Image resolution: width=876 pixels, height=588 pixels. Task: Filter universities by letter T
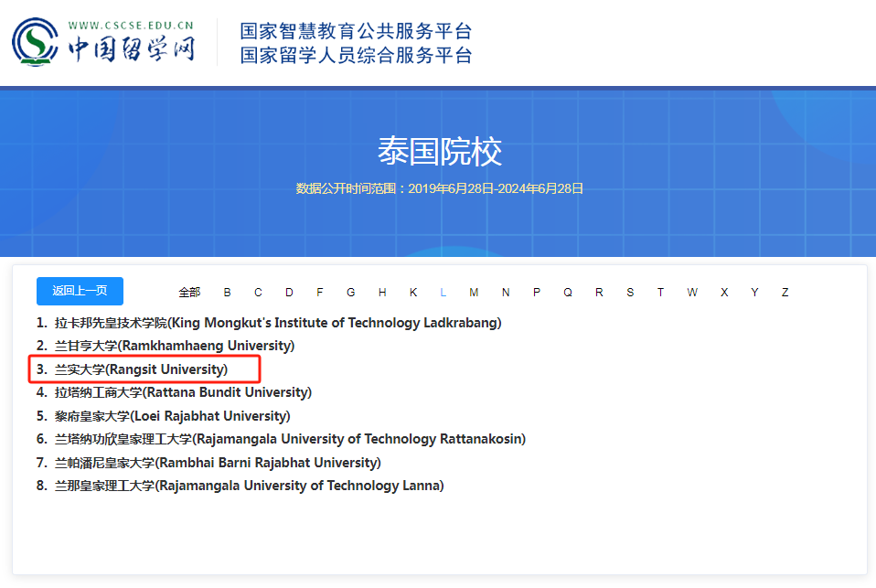(660, 293)
